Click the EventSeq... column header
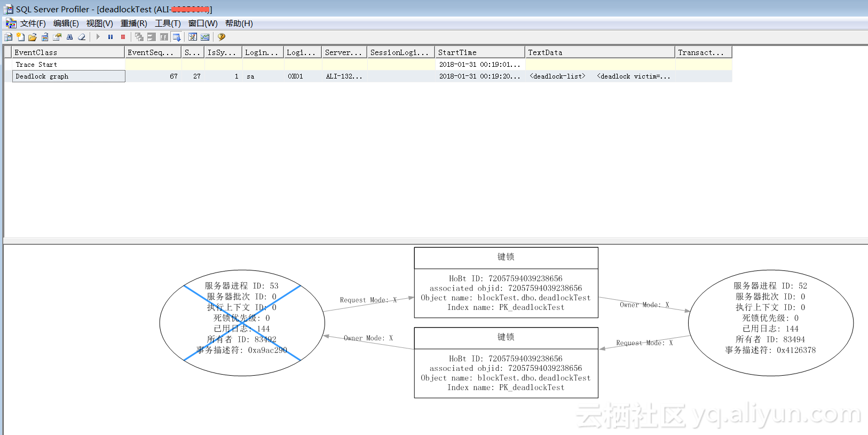The width and height of the screenshot is (868, 435). [x=153, y=52]
